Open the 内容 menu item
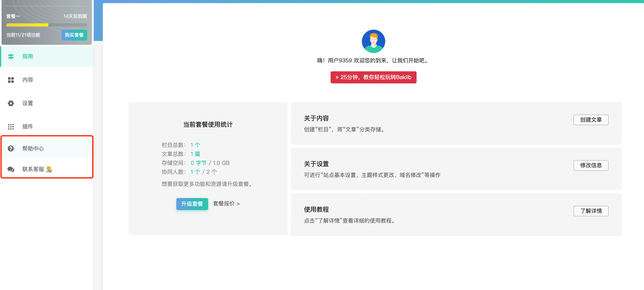Image resolution: width=644 pixels, height=290 pixels. [x=47, y=80]
